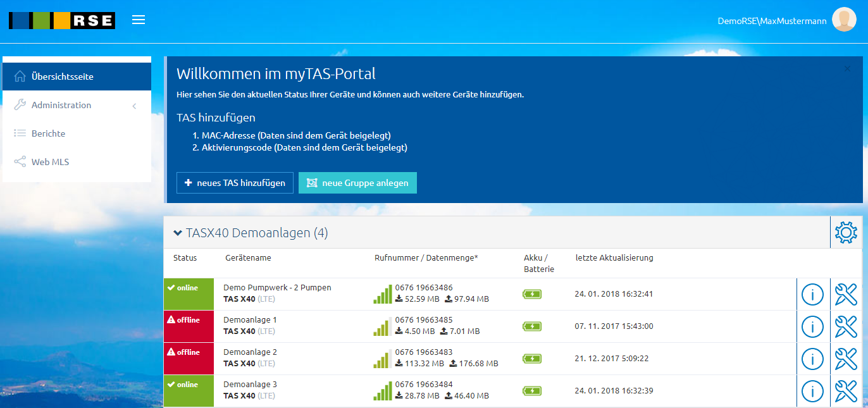Open tools icon for Demoanlage 3

click(846, 391)
